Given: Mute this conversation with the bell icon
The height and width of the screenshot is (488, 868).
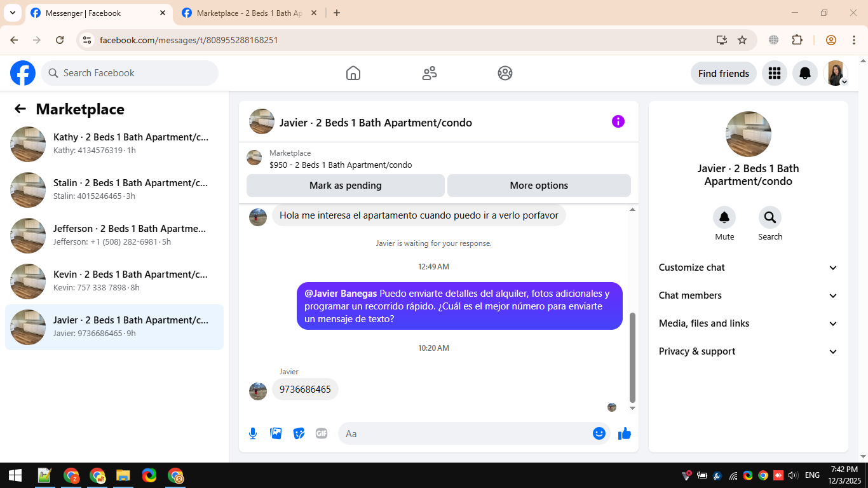Looking at the screenshot, I should click(724, 218).
